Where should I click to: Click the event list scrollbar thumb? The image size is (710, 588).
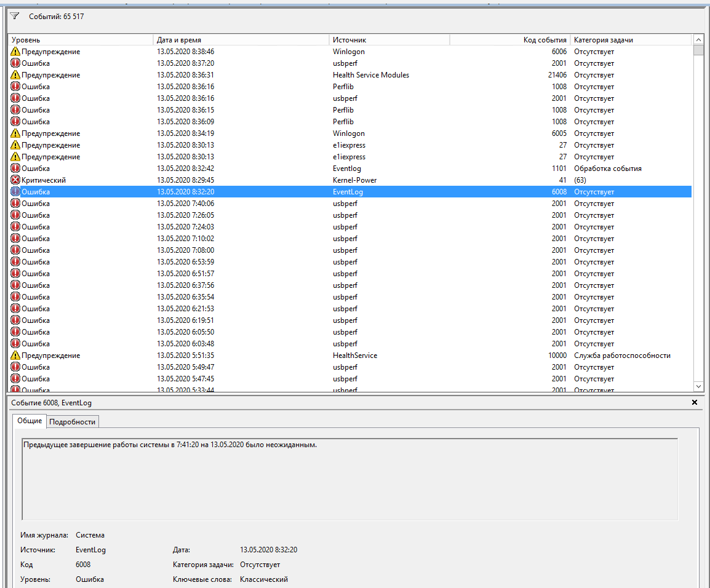coord(698,50)
